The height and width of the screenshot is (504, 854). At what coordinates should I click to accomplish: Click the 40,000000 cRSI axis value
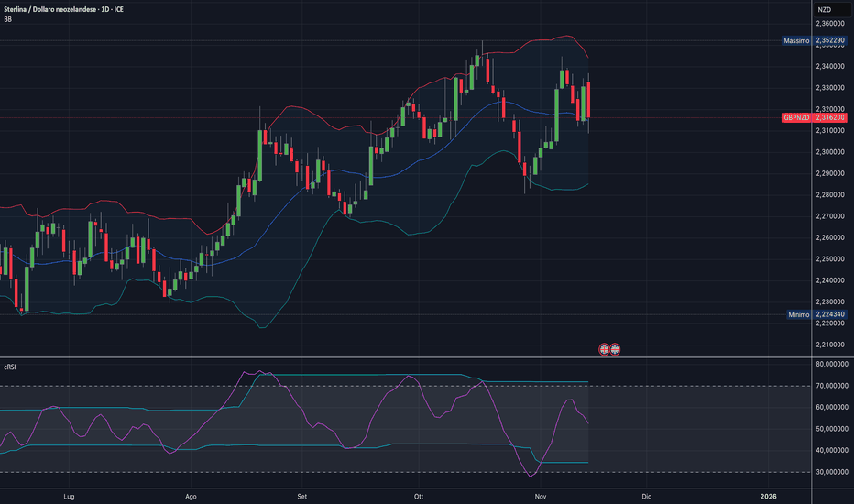click(x=832, y=450)
